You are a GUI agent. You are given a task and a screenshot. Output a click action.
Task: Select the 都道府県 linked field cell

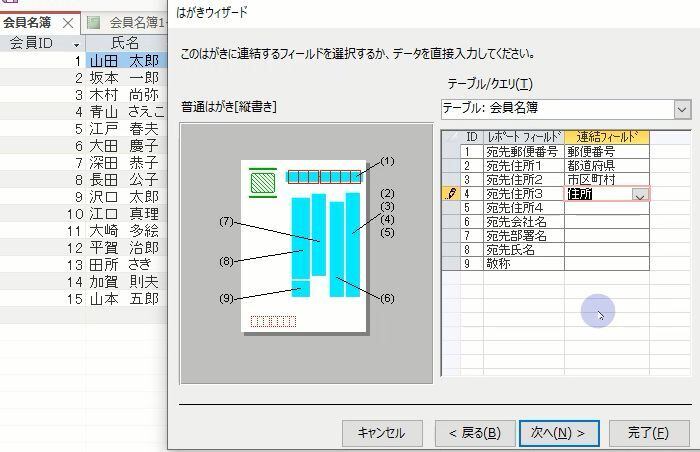pos(607,166)
